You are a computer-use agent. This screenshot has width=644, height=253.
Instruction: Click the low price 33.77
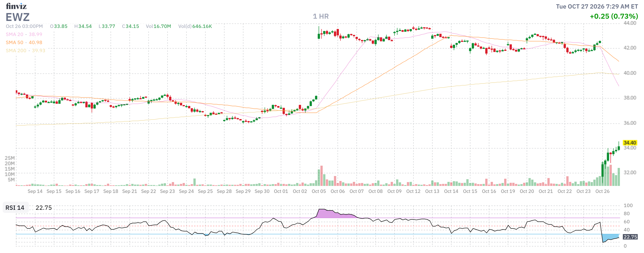pyautogui.click(x=108, y=26)
